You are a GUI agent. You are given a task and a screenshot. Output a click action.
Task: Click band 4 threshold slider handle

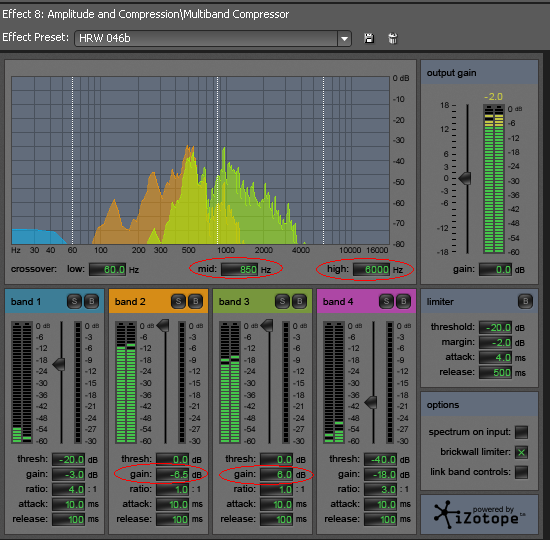coord(371,402)
